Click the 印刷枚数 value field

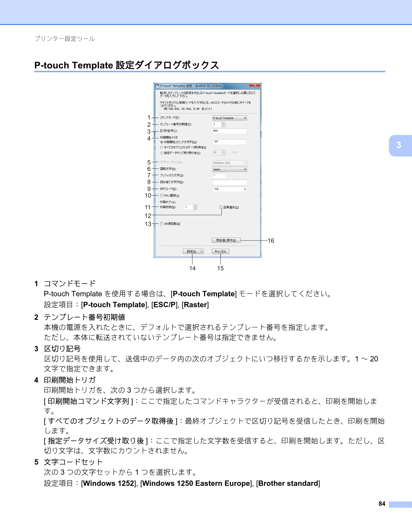click(189, 207)
